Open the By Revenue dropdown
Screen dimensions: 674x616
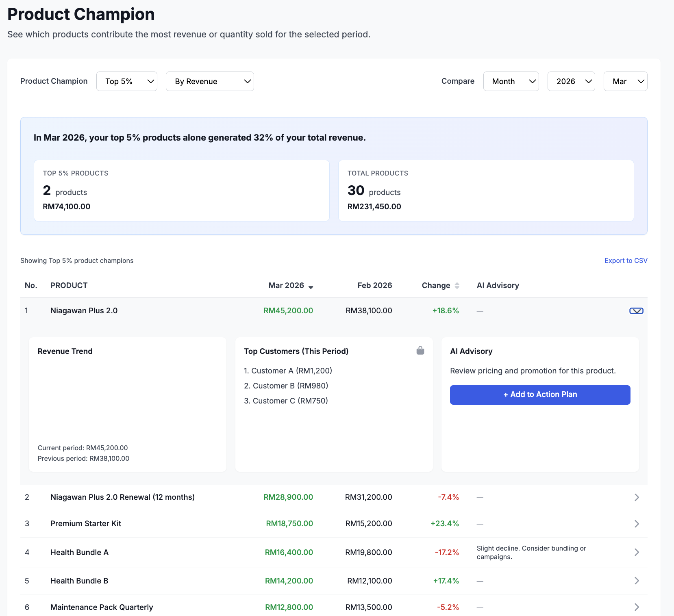pyautogui.click(x=210, y=81)
